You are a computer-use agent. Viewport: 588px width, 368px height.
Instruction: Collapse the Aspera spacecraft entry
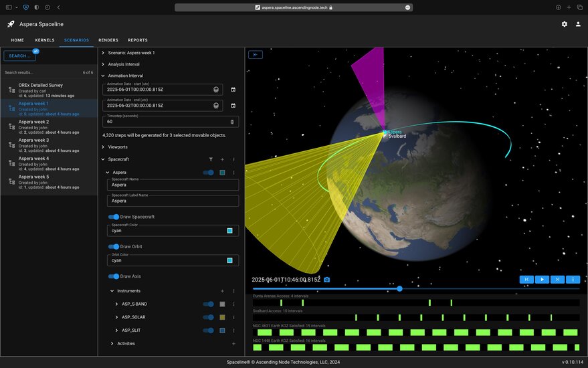point(107,173)
